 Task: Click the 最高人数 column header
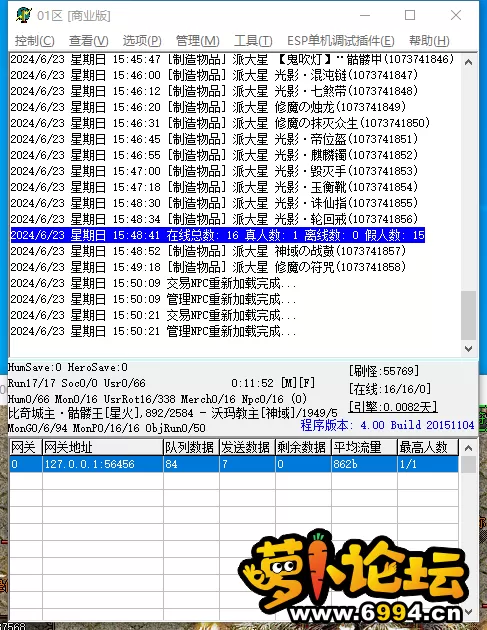tap(428, 447)
